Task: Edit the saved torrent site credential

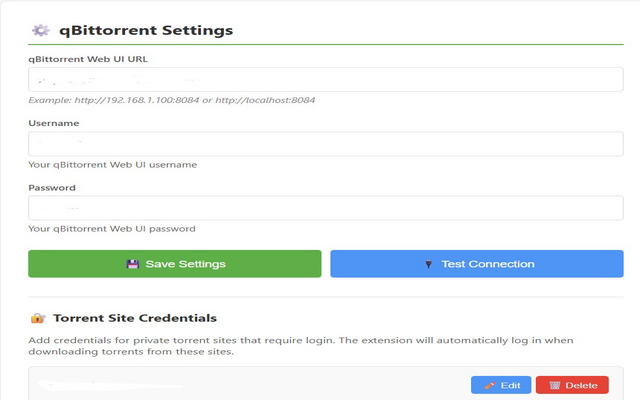Action: (501, 385)
